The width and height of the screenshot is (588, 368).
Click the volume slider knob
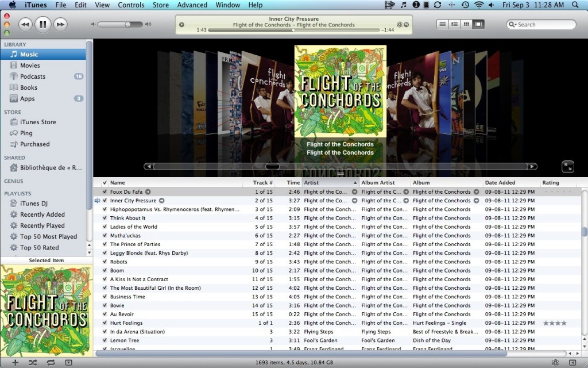coord(128,24)
